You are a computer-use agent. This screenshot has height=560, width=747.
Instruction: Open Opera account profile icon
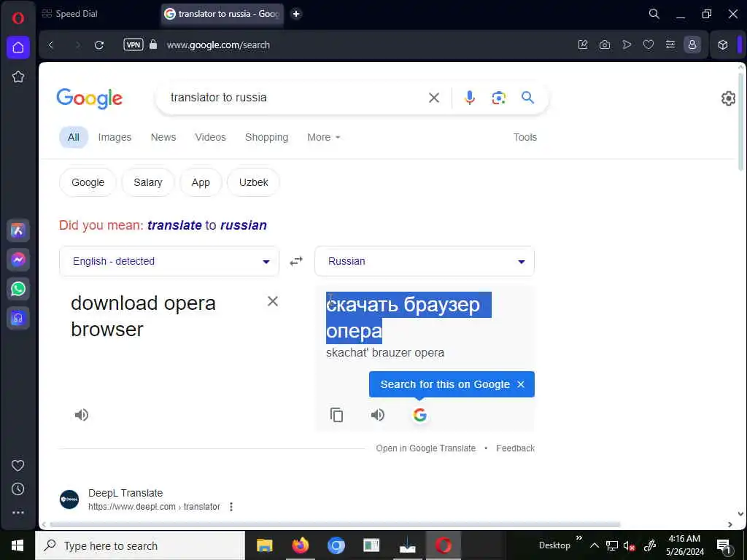(692, 44)
